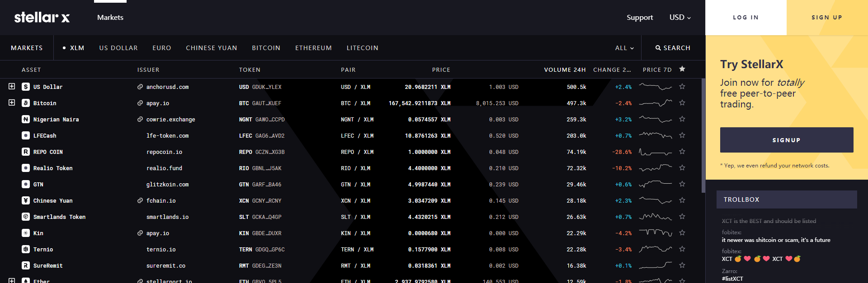Image resolution: width=868 pixels, height=283 pixels.
Task: Open the REPO COIN 7-day price sparkline
Action: 656,152
